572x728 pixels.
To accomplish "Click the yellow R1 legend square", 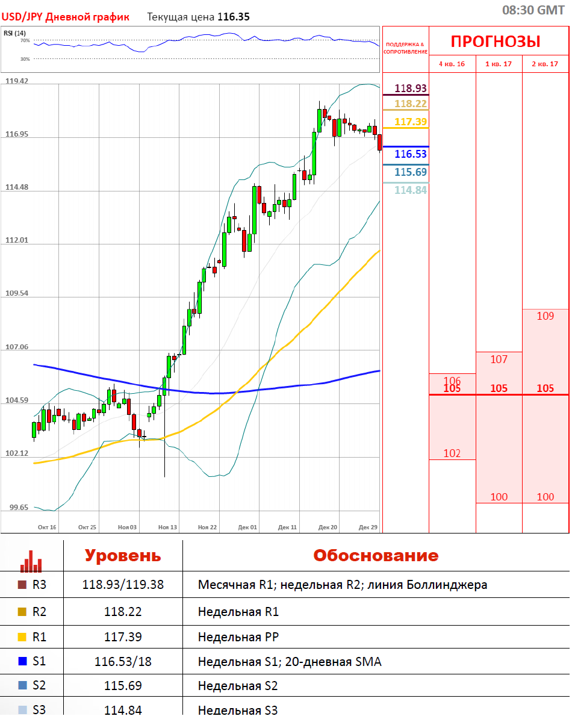I will coord(22,636).
